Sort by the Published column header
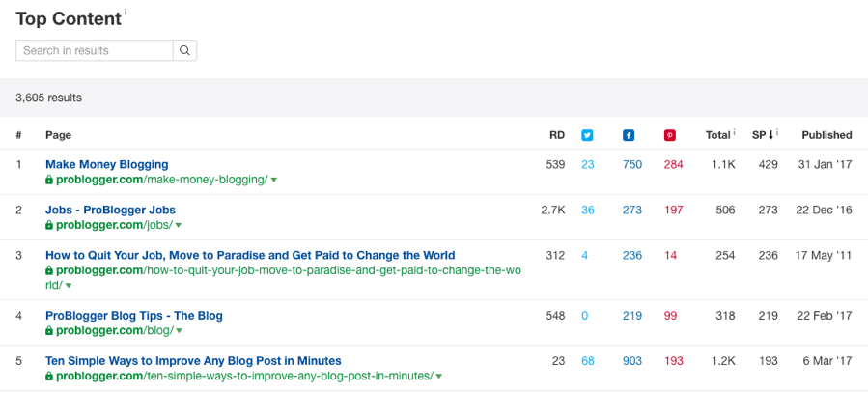This screenshot has height=393, width=868. point(827,135)
